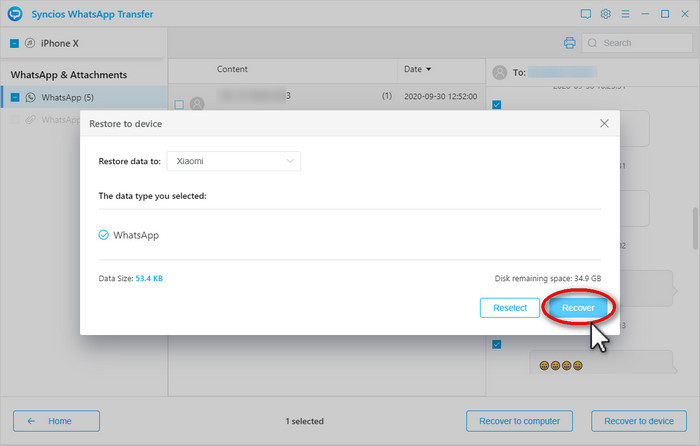Click the attachment paperclip icon in sidebar
This screenshot has height=446, width=700.
pos(30,120)
